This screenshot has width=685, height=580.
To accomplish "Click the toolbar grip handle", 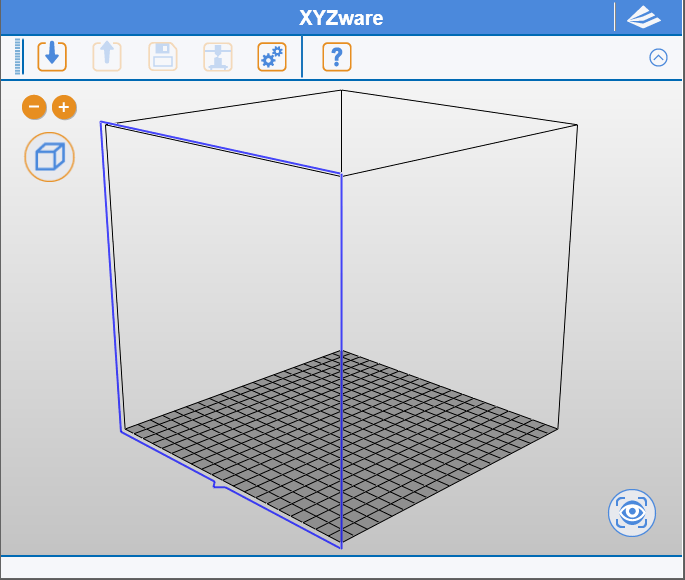I will [18, 57].
